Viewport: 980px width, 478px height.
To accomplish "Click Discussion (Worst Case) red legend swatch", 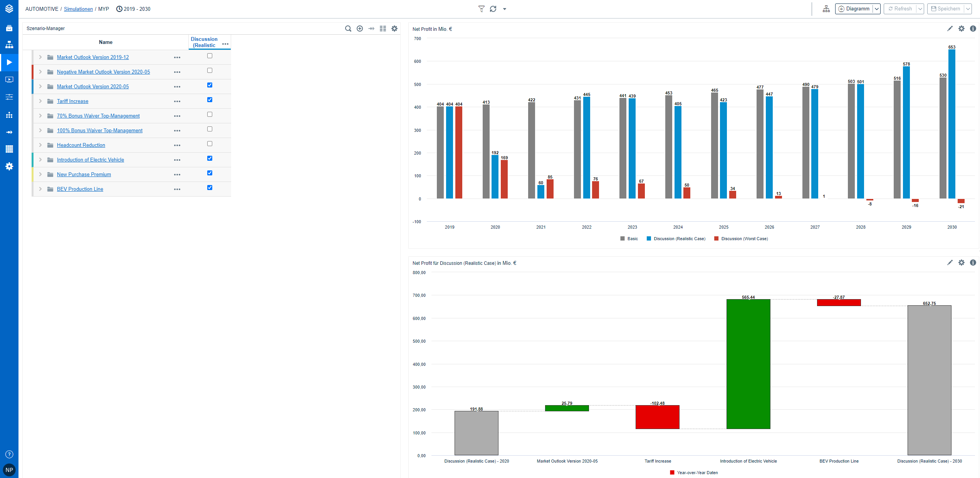I will [x=717, y=239].
